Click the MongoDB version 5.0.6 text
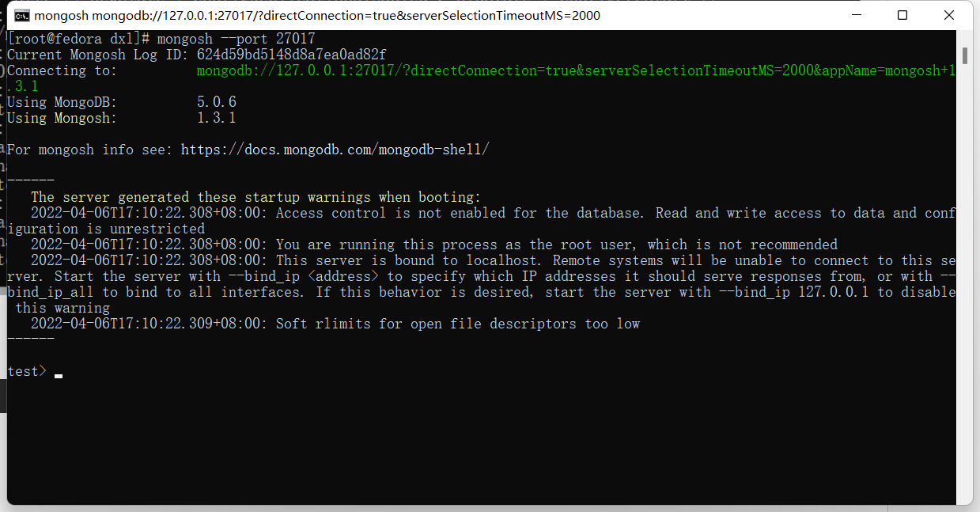Image resolution: width=980 pixels, height=512 pixels. point(216,102)
